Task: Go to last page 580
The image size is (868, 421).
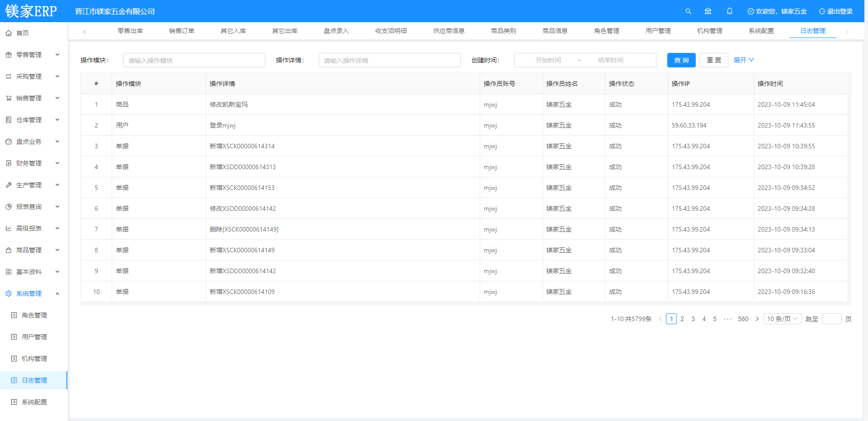Action: click(x=743, y=319)
